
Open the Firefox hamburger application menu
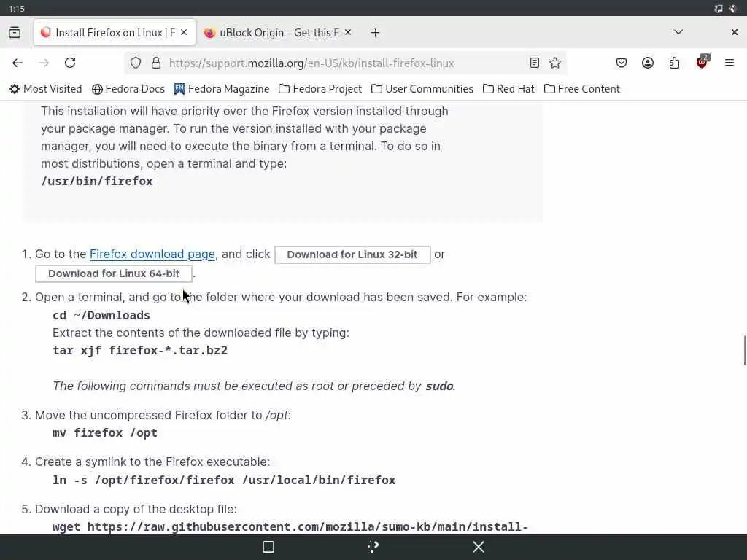click(x=729, y=63)
